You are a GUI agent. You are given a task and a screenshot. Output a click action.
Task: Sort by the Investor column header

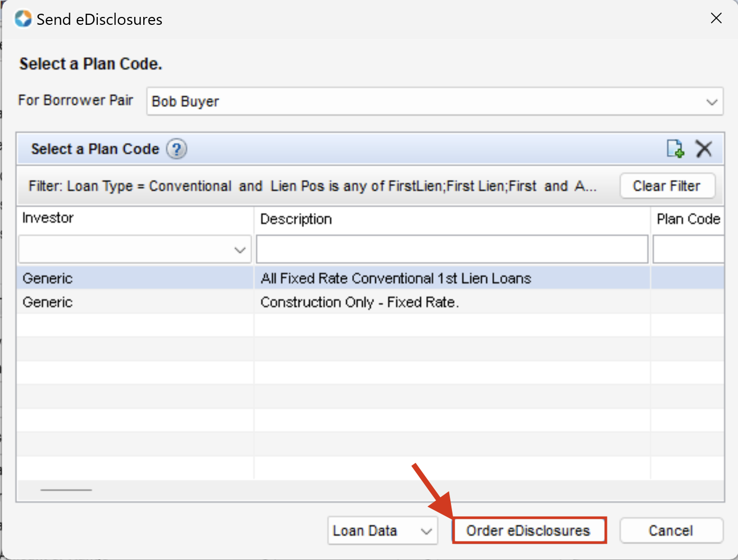tap(135, 218)
